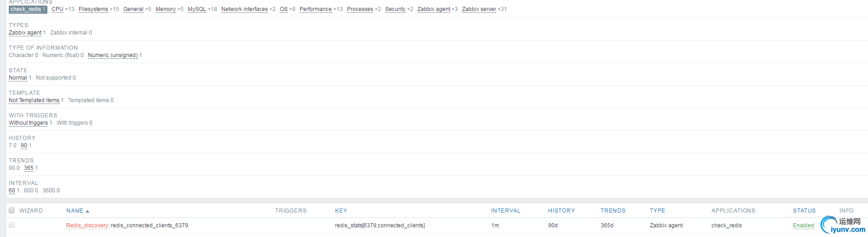The image size is (868, 237).
Task: Click the ascending sort arrow beside Name
Action: [87, 211]
